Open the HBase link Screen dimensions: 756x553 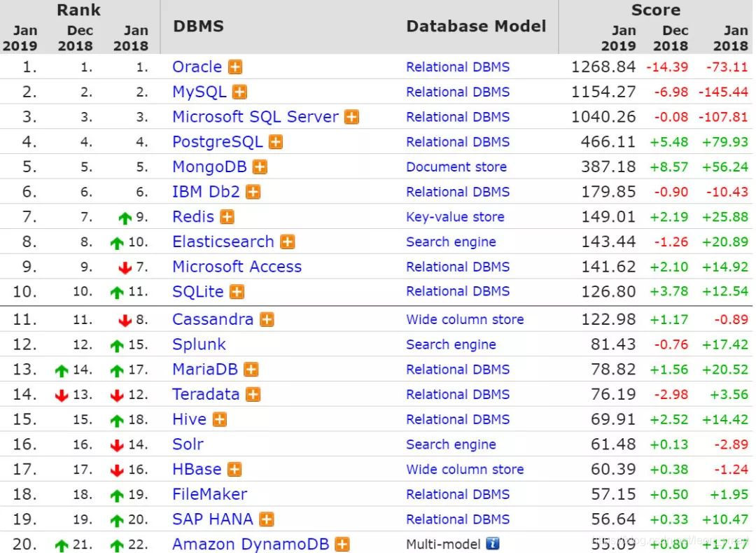pyautogui.click(x=197, y=470)
